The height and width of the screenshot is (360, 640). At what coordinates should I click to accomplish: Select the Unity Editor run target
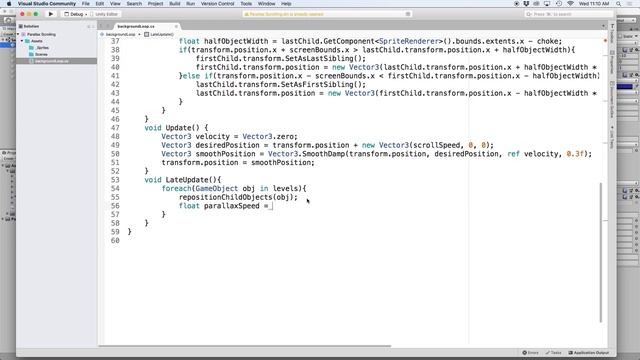pyautogui.click(x=104, y=14)
